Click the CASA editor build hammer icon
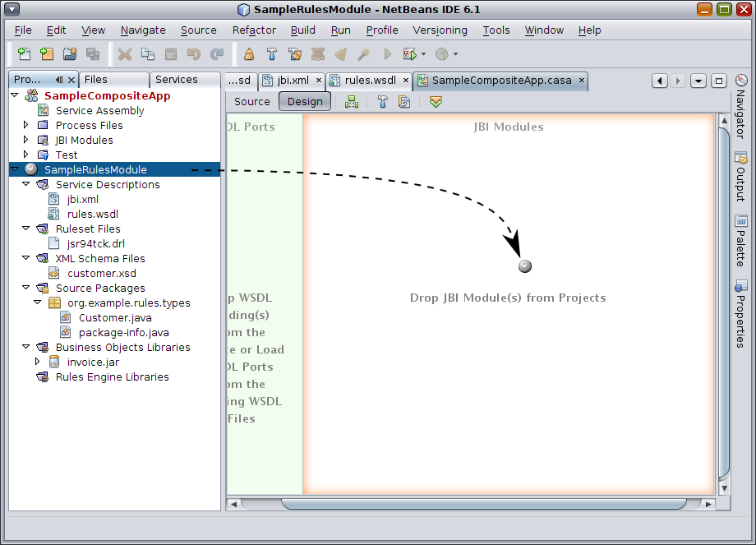 coord(383,102)
